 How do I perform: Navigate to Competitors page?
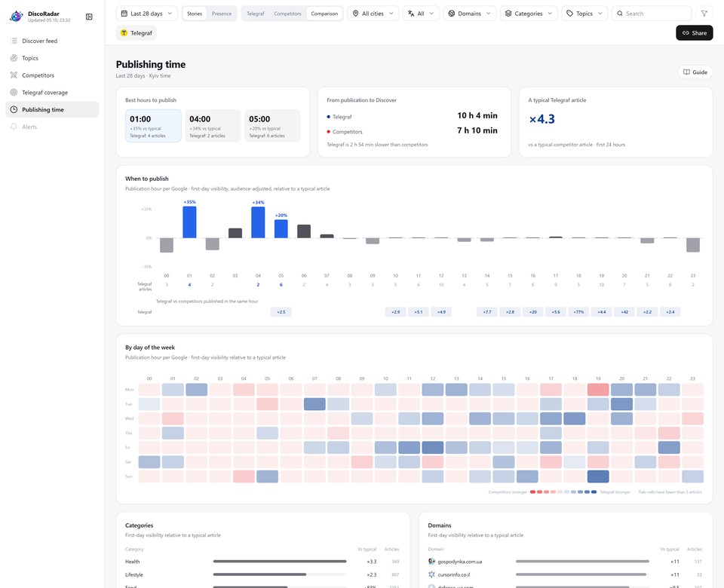click(52, 75)
